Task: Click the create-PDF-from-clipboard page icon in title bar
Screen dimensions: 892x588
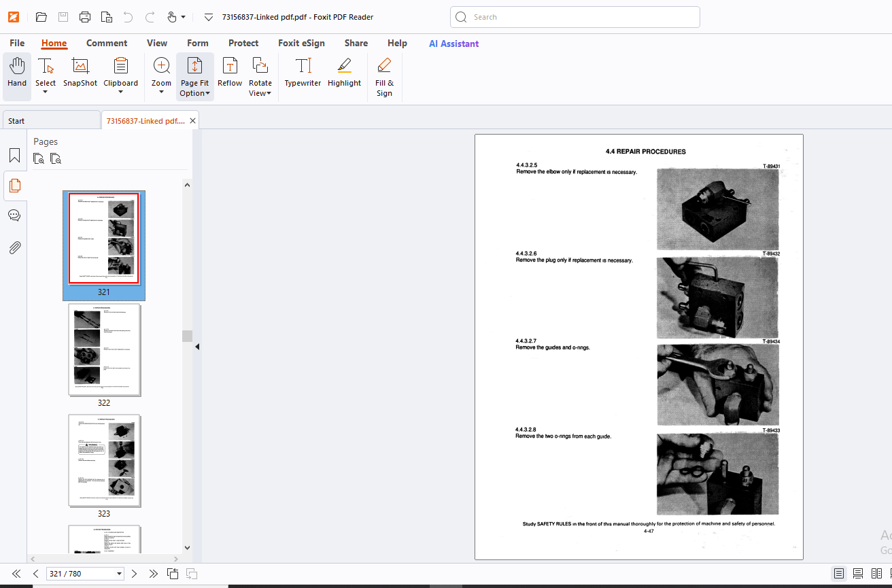Action: click(x=107, y=17)
